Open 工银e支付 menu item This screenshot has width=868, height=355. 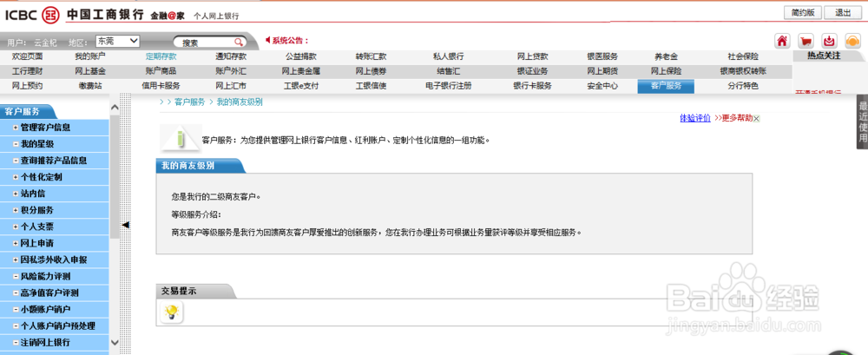coord(301,87)
